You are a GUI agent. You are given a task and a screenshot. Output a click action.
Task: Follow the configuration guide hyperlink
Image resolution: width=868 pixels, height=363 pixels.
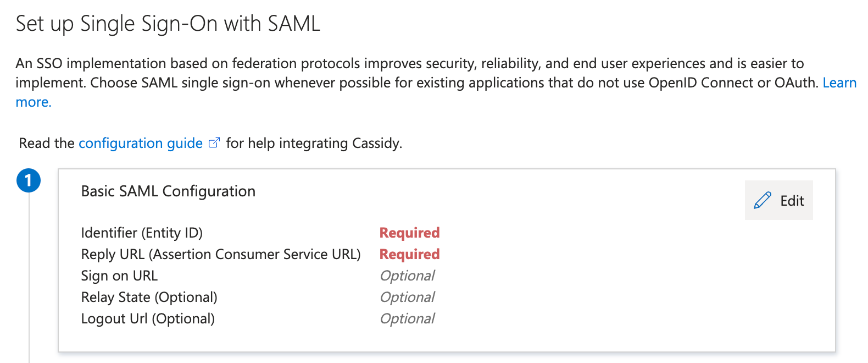(x=140, y=143)
